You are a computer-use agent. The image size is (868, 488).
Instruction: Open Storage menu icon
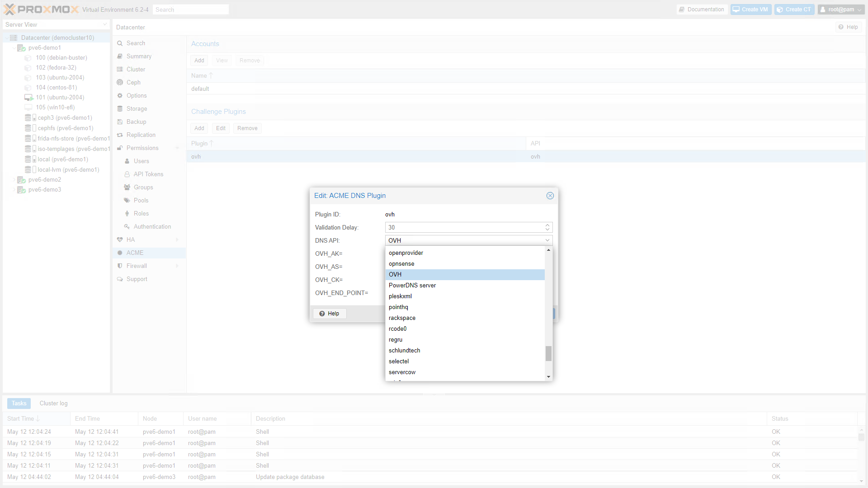click(x=120, y=109)
